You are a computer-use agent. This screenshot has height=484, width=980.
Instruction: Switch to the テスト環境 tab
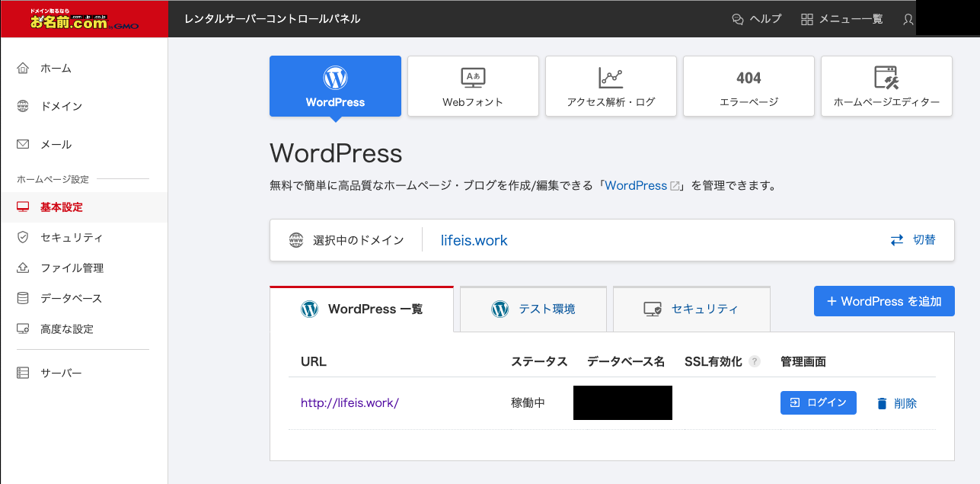click(533, 309)
